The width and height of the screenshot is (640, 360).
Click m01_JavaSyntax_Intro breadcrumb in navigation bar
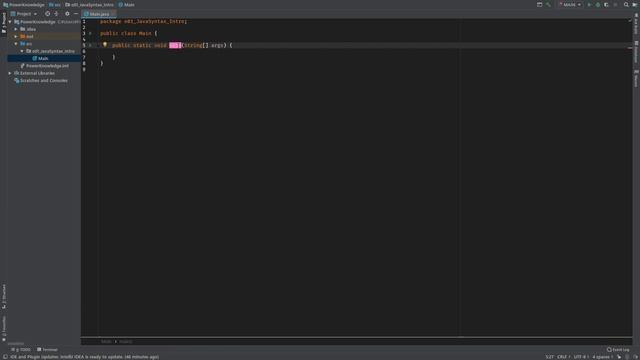89,4
